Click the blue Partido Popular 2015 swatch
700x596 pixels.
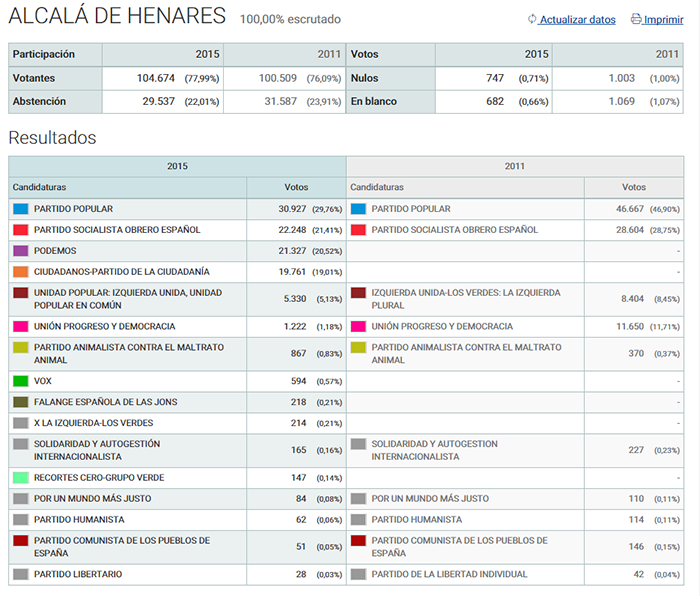21,209
